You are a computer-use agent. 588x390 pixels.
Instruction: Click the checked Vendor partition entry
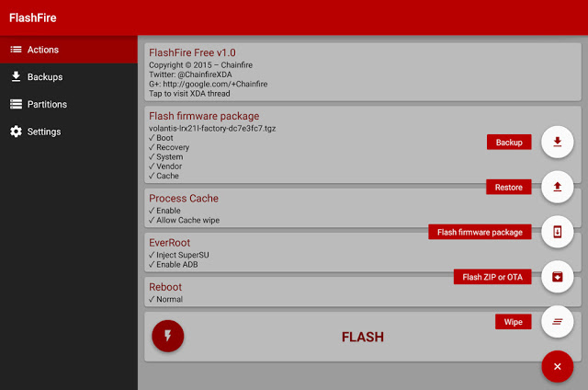[x=165, y=166]
